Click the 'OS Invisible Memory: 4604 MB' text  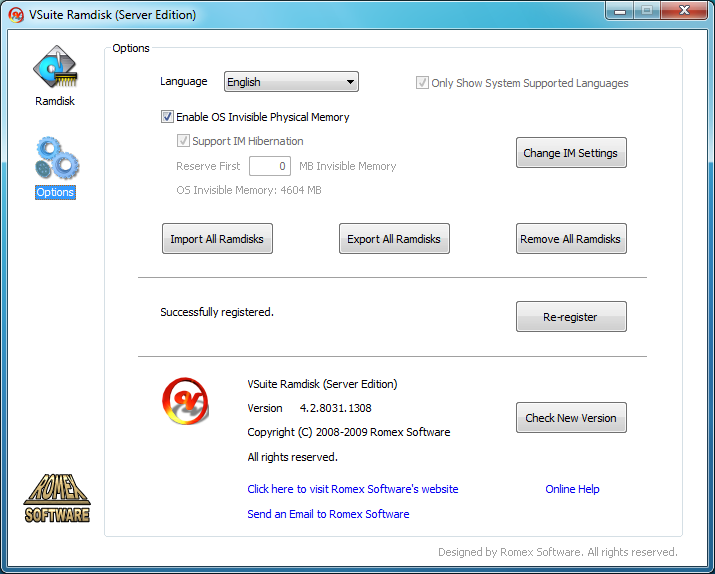[x=249, y=190]
